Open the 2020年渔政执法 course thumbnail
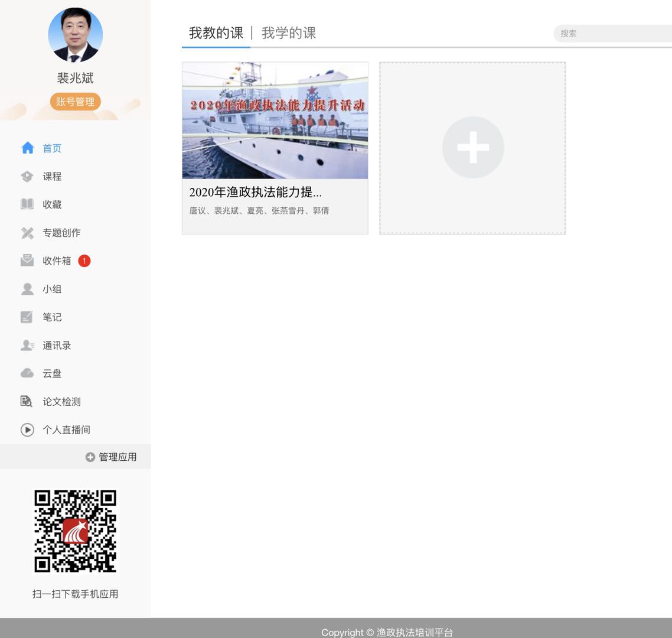This screenshot has height=638, width=672. pos(275,121)
